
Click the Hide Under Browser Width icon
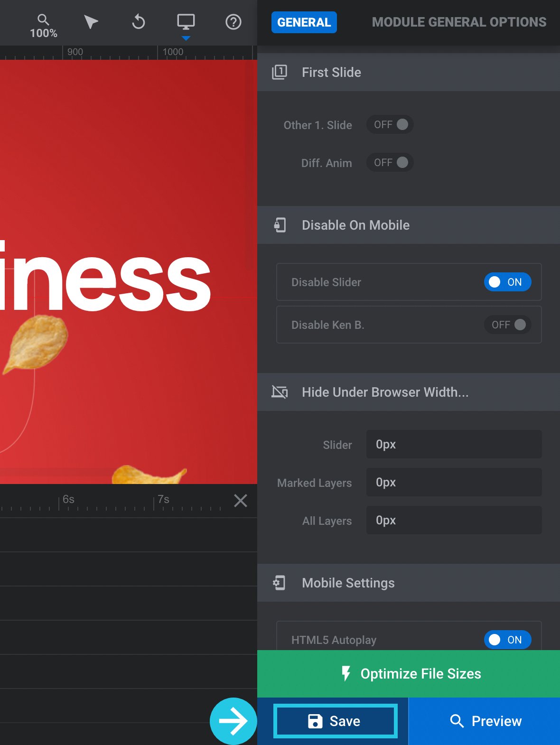tap(280, 392)
